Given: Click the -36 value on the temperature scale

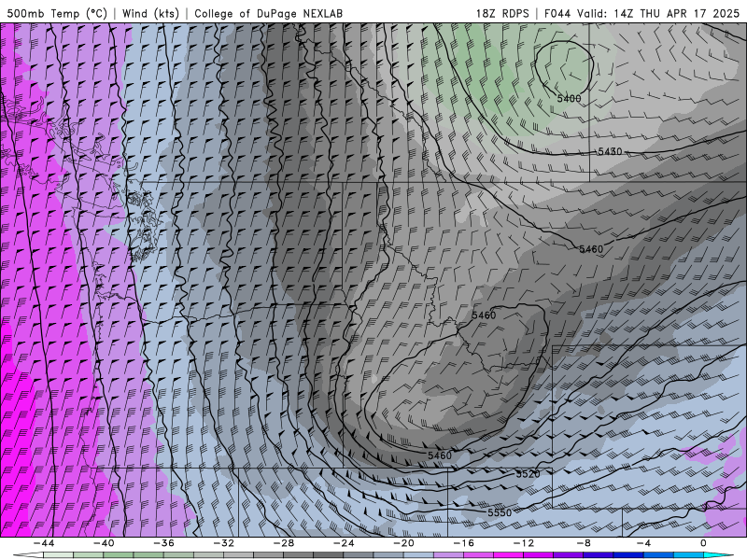Looking at the screenshot, I should 164,543.
